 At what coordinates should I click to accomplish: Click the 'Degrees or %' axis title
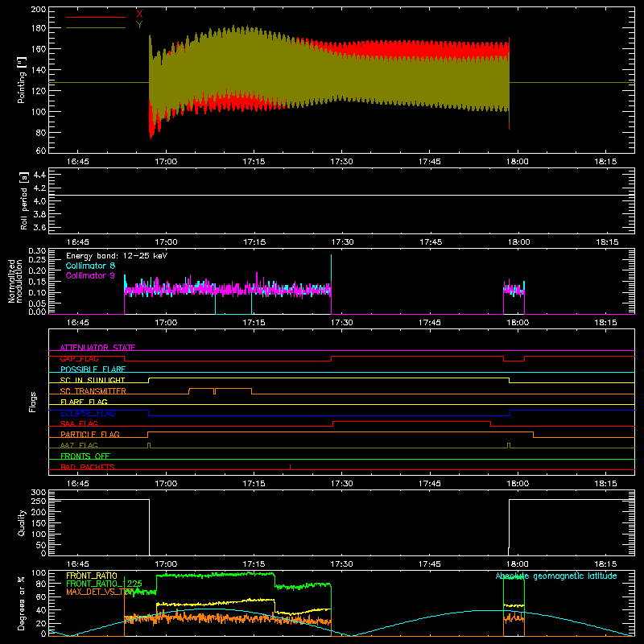click(x=22, y=604)
